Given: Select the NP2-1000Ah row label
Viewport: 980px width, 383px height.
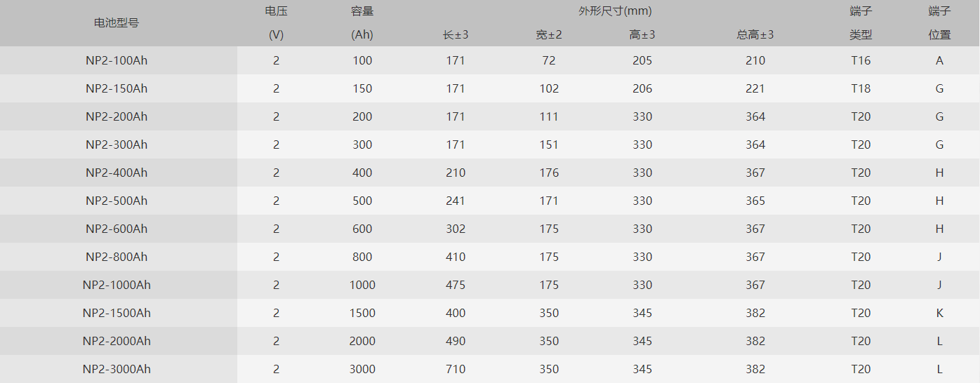Looking at the screenshot, I should (x=117, y=285).
